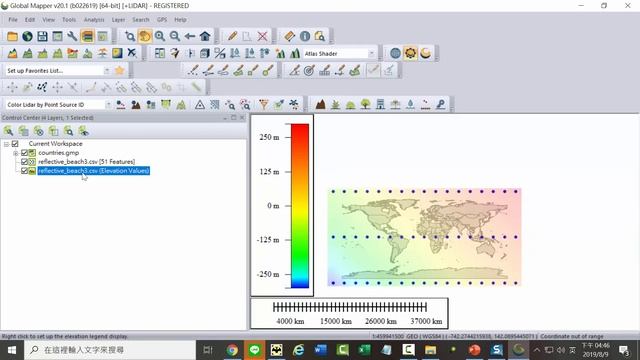Click the Zoom In magnifier
This screenshot has width=640, height=360.
[x=160, y=36]
